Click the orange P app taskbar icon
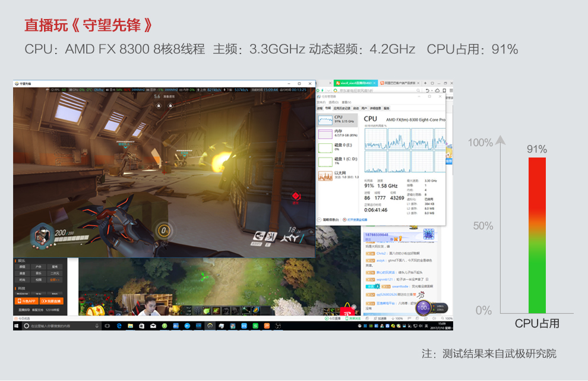The height and width of the screenshot is (381, 588). pyautogui.click(x=267, y=326)
